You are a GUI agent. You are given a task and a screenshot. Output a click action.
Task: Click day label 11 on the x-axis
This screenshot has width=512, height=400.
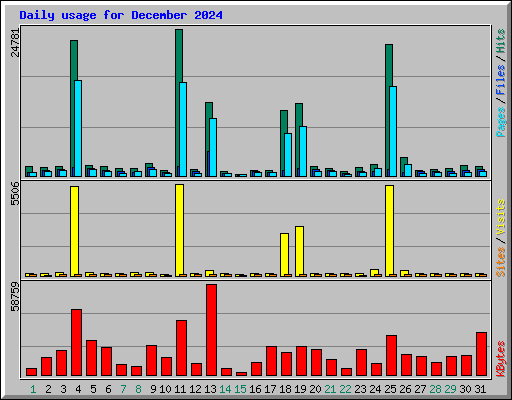[180, 389]
